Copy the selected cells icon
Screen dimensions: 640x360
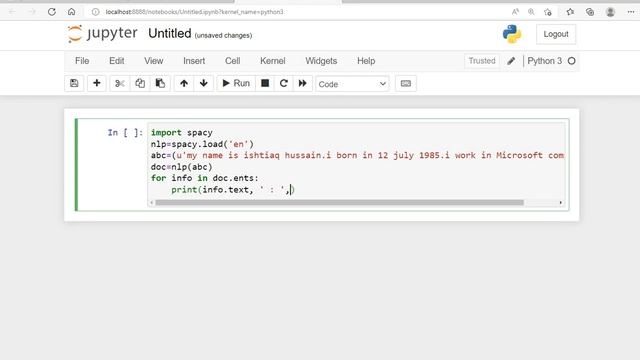140,83
